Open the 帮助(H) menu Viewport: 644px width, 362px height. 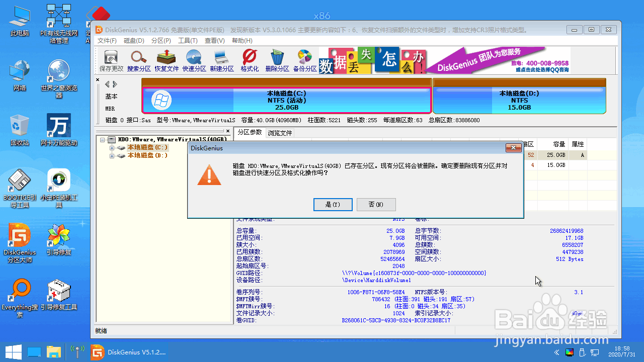242,41
